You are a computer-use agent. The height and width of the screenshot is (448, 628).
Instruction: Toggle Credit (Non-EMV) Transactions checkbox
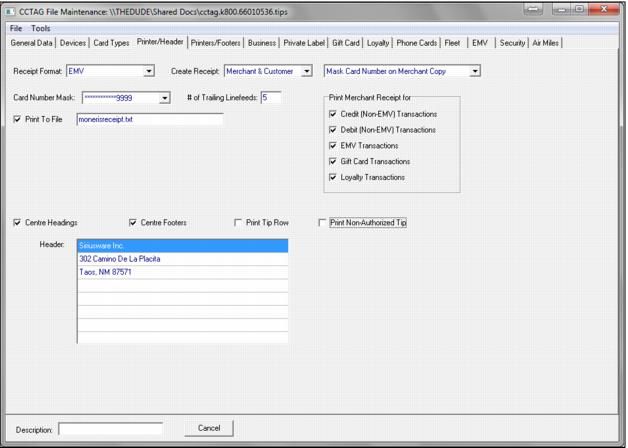pyautogui.click(x=333, y=114)
